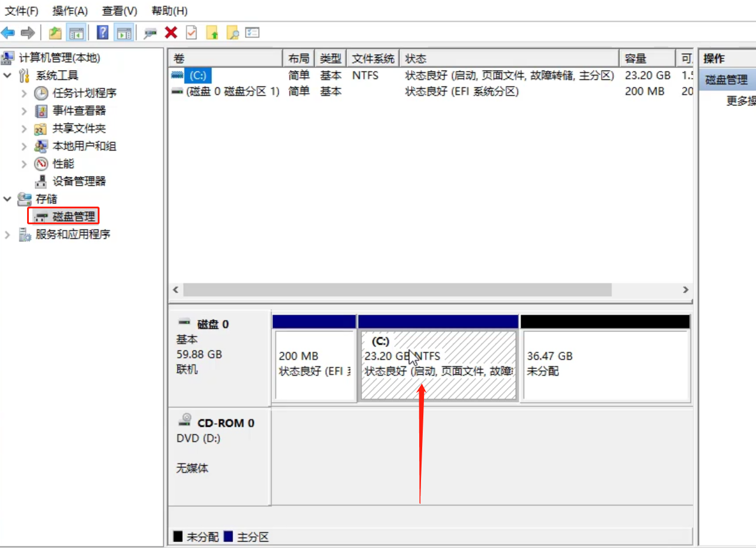Open the 查看(V) menu
This screenshot has height=548, width=756.
point(120,11)
